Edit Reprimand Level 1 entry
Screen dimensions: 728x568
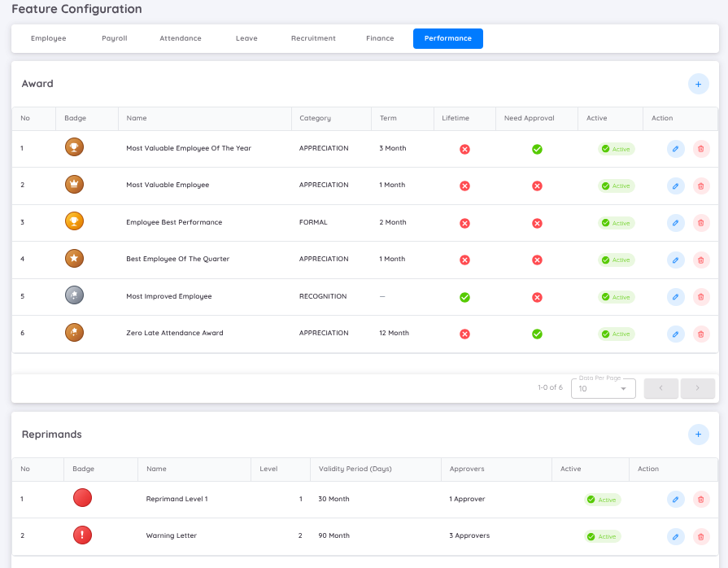pyautogui.click(x=676, y=500)
